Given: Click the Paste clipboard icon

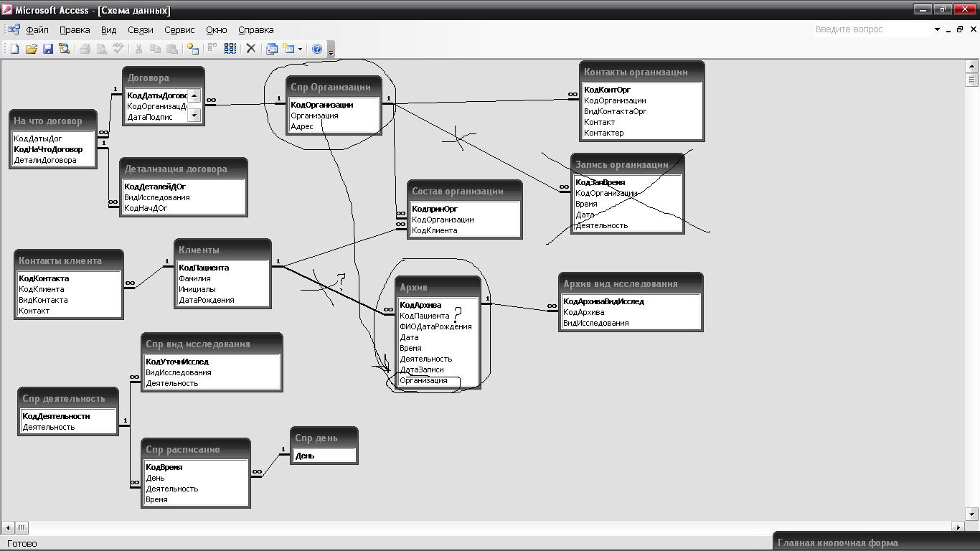Looking at the screenshot, I should tap(171, 49).
